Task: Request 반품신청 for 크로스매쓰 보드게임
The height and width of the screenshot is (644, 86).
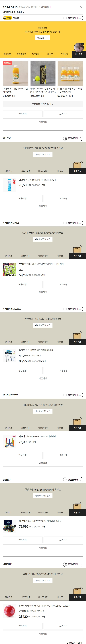Action: (x=22, y=285)
